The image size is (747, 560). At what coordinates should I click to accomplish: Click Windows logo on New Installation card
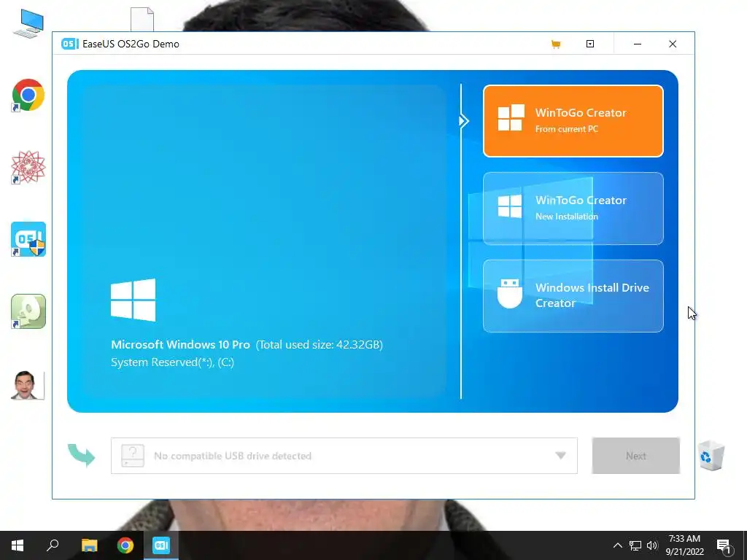pyautogui.click(x=510, y=206)
